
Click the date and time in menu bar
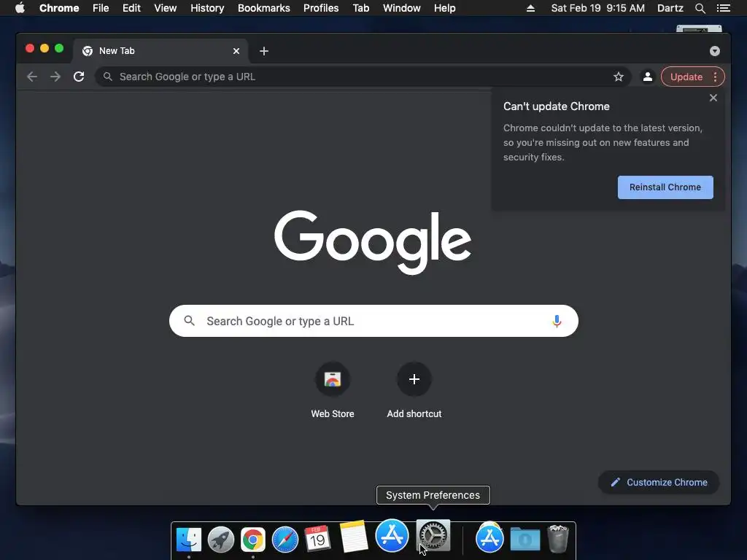tap(597, 8)
